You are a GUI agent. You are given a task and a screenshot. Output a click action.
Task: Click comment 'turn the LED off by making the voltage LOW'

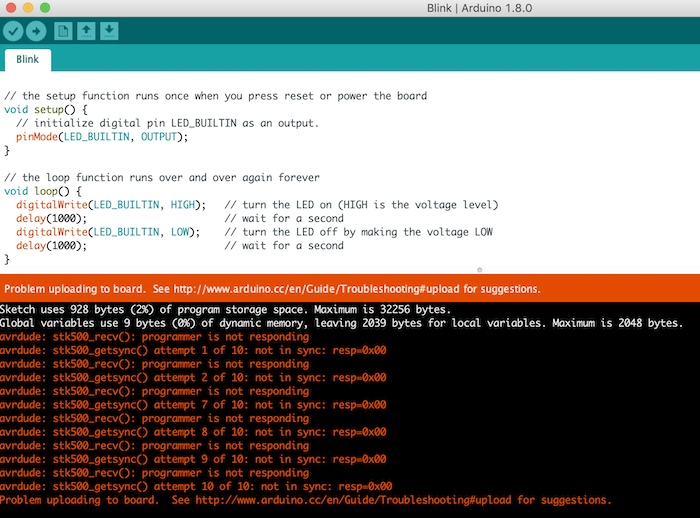coord(358,232)
